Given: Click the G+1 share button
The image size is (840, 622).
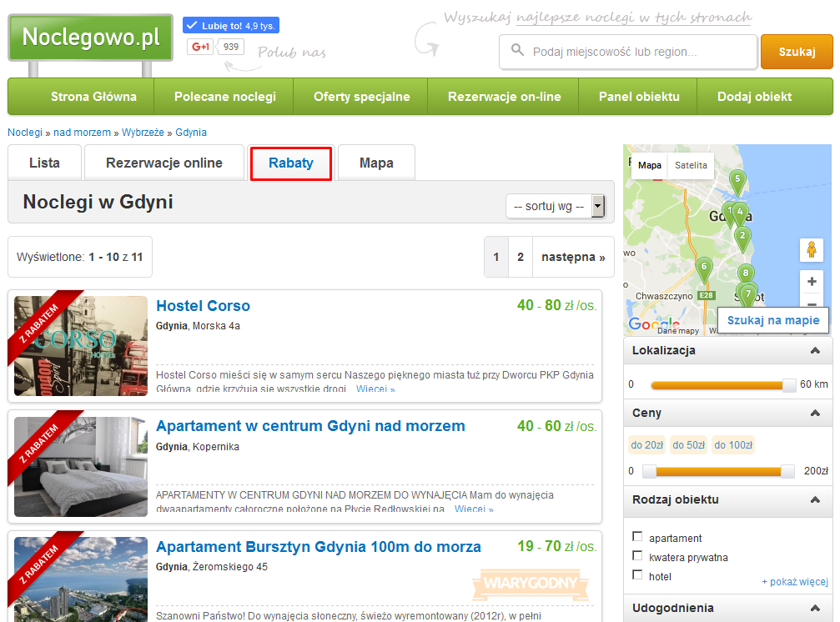Looking at the screenshot, I should click(200, 47).
